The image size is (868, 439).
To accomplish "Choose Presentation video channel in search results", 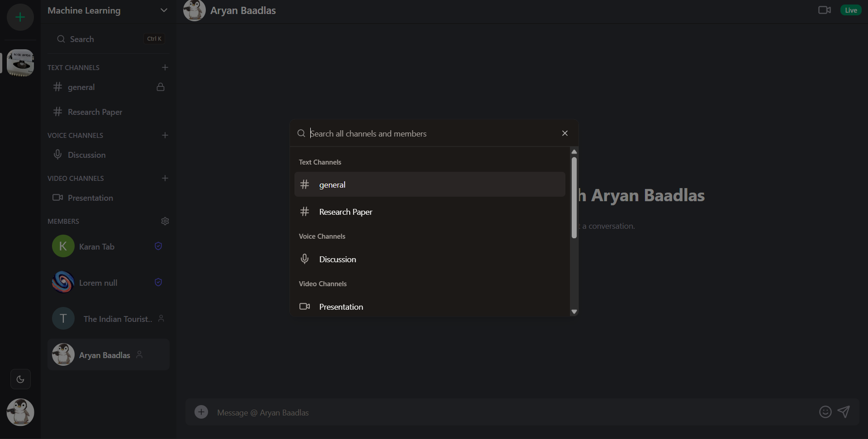I will click(x=429, y=307).
